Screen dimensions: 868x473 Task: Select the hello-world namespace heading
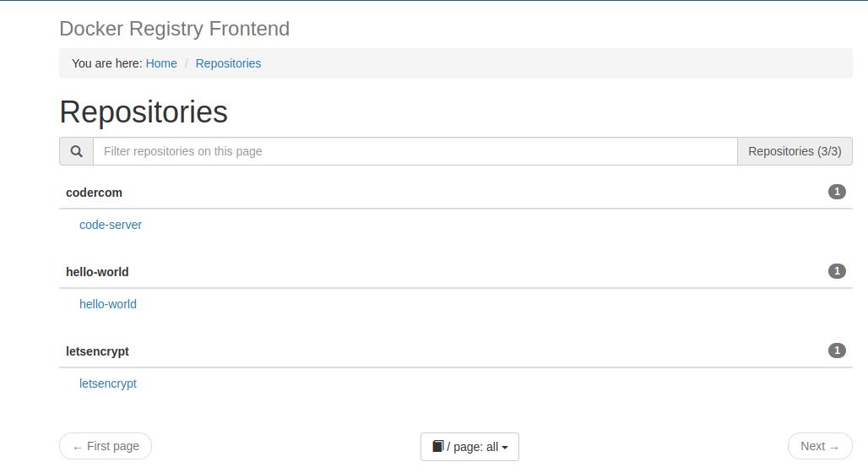click(x=97, y=272)
